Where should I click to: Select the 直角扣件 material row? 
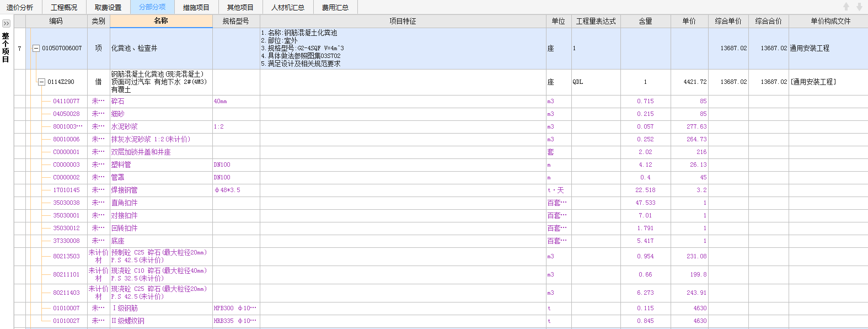[x=441, y=203]
